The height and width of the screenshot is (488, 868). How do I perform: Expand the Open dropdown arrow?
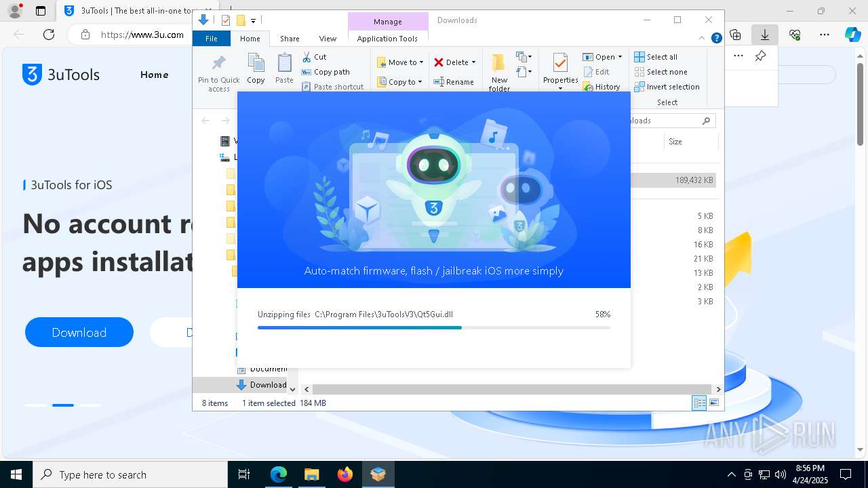[620, 57]
